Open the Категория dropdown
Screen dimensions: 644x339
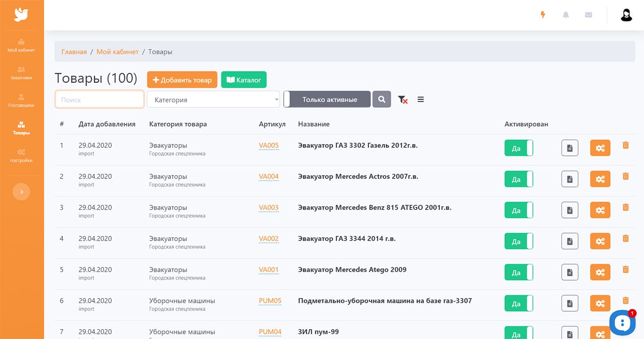pyautogui.click(x=214, y=99)
